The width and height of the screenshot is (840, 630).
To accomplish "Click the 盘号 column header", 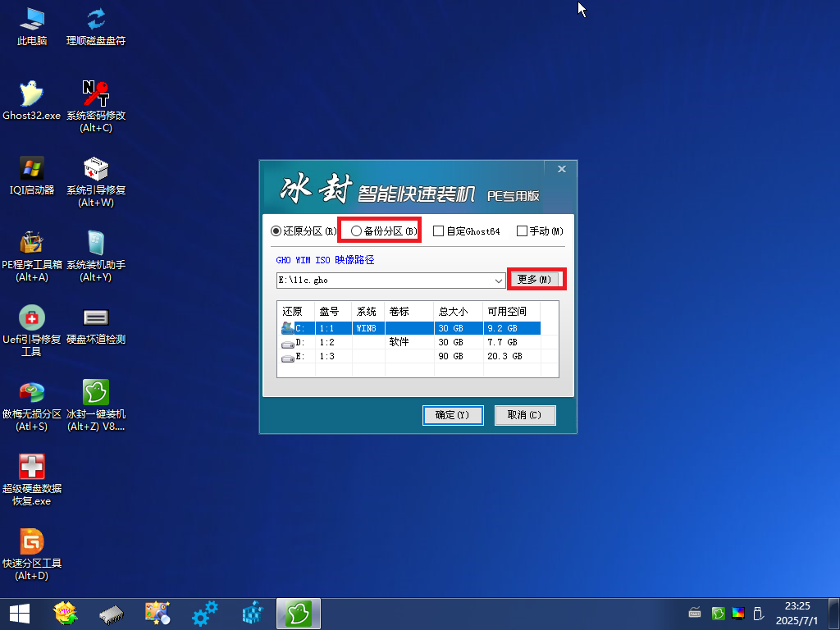I will (x=333, y=311).
